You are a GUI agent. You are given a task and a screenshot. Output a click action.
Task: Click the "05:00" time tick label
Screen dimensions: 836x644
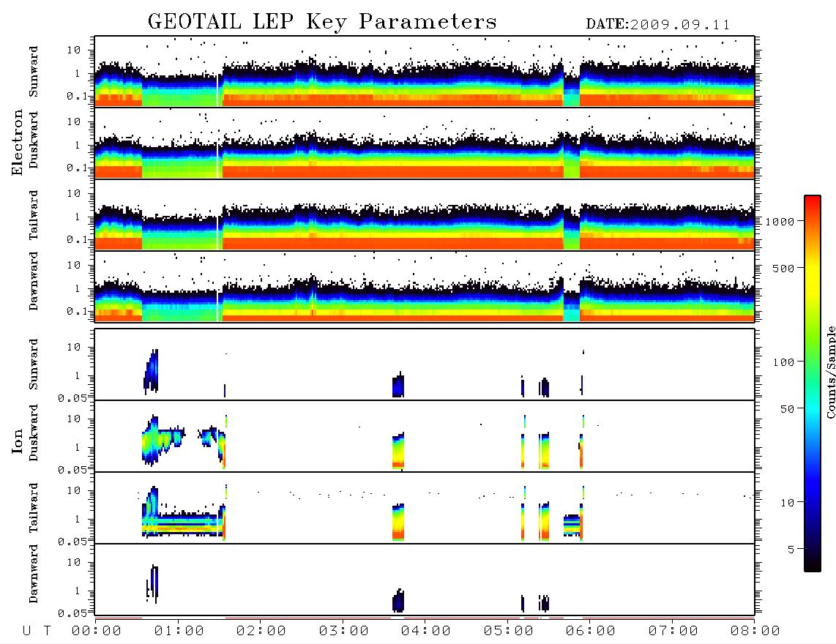tap(509, 632)
